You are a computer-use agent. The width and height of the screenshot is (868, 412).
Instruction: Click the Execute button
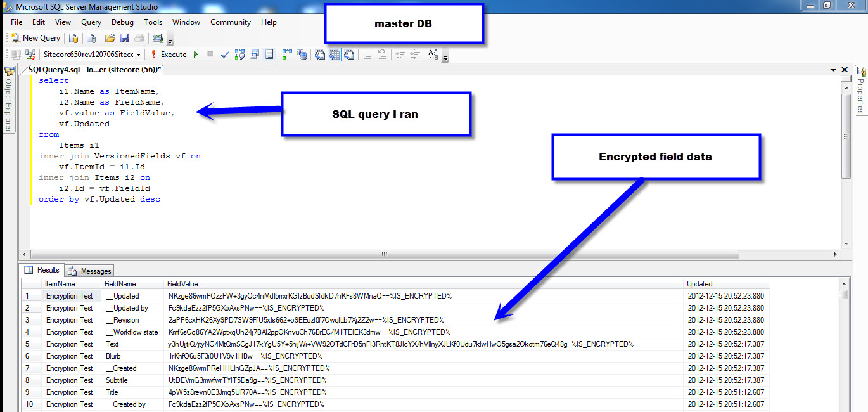click(168, 55)
